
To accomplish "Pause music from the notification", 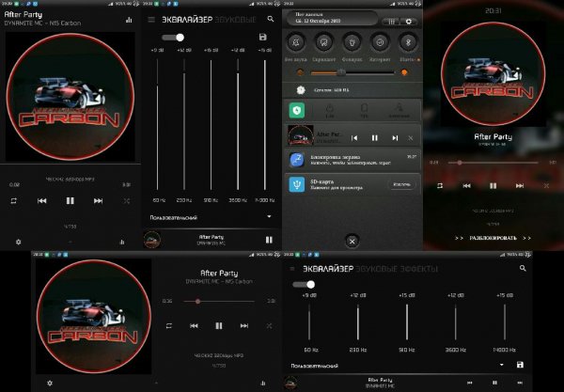I will coord(375,138).
